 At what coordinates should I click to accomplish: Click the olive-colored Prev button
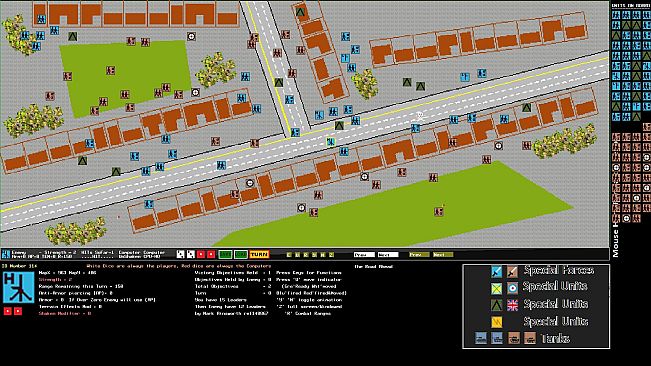419,254
